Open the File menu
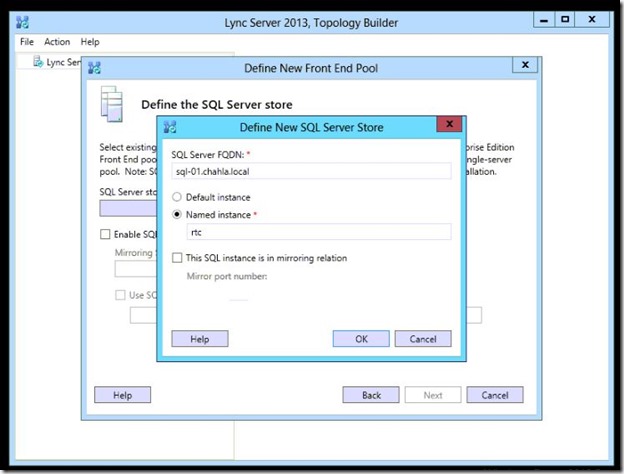Viewport: 624px width, 474px height. click(27, 42)
